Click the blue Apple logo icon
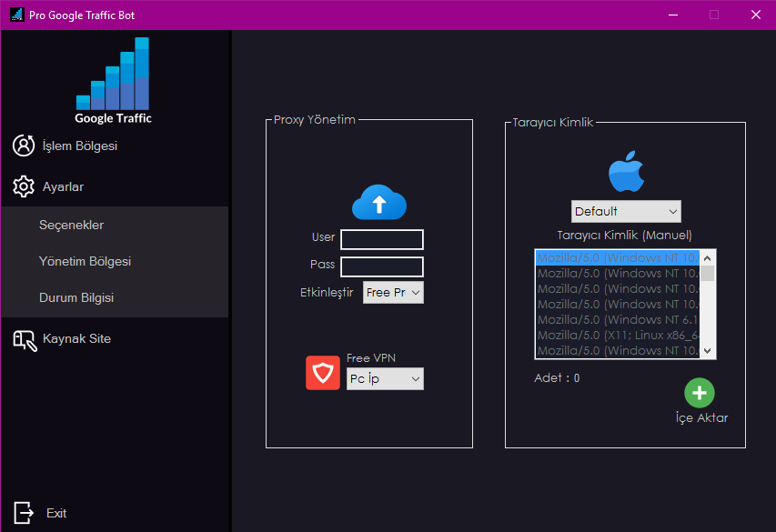 626,172
